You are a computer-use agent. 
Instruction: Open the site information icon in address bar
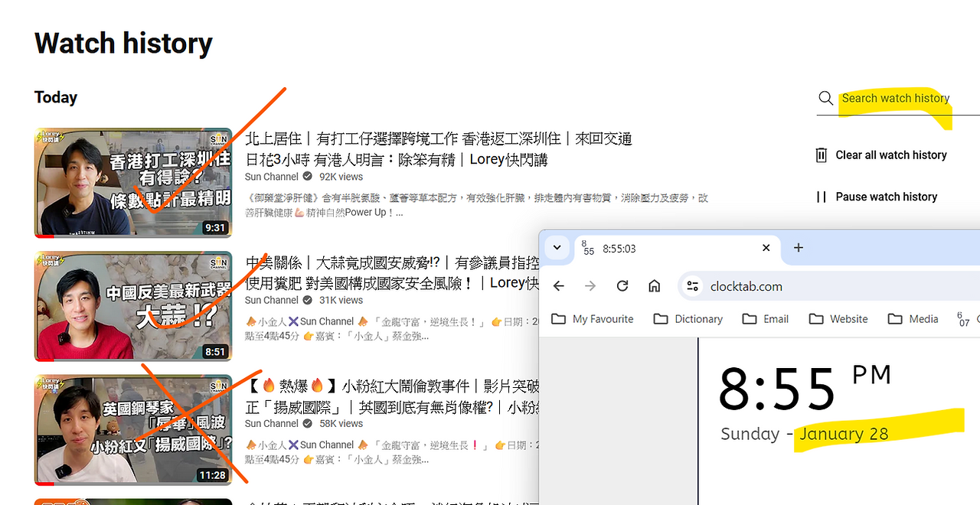click(x=693, y=286)
